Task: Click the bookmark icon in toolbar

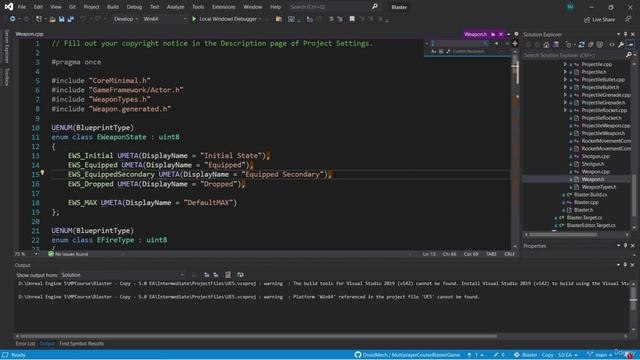Action: [x=352, y=19]
